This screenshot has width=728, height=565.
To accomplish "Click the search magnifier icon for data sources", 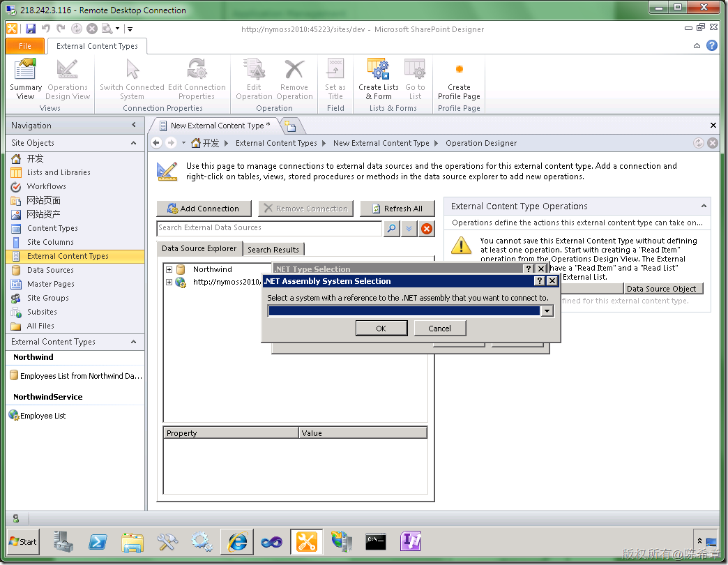I will coord(392,228).
